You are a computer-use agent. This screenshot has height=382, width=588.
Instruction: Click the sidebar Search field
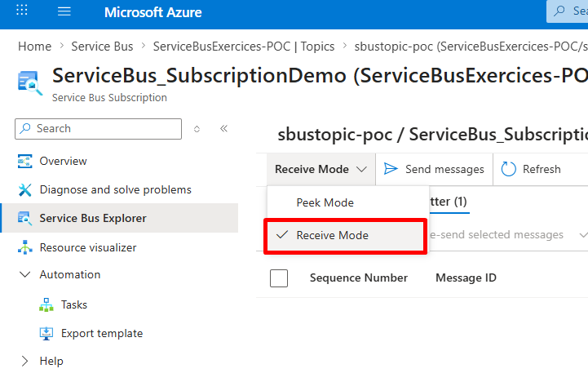coord(98,129)
